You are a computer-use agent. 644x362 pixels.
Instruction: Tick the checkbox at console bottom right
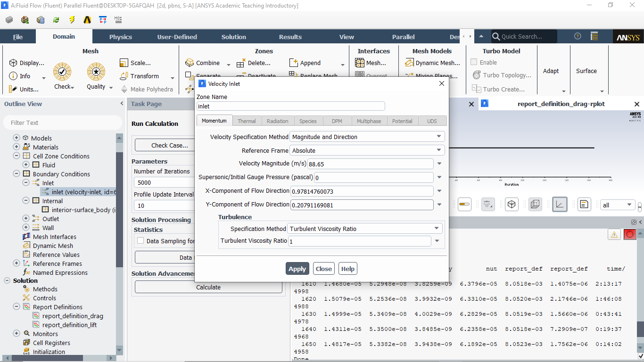[x=640, y=356]
